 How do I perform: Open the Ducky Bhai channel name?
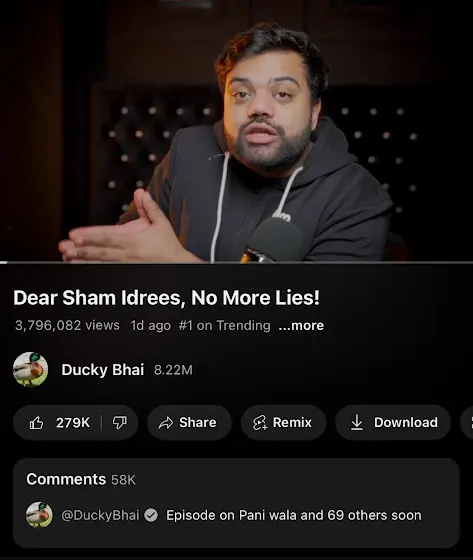coord(103,370)
